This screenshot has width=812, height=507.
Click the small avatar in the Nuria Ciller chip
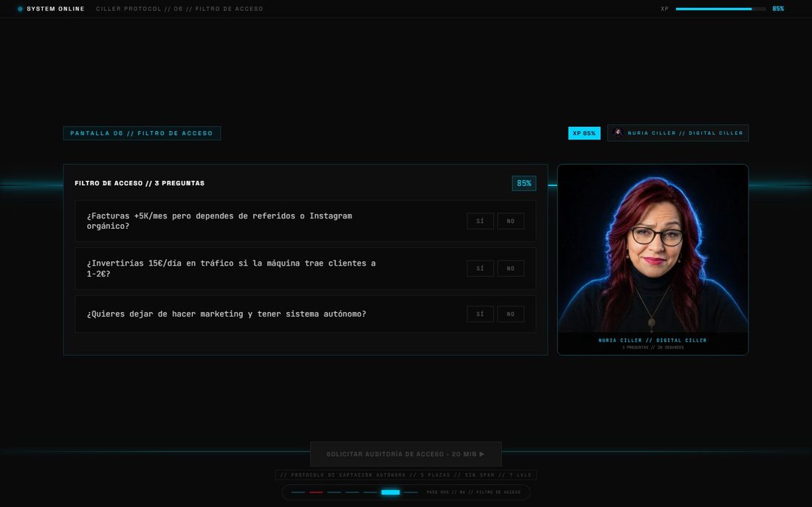tap(618, 133)
